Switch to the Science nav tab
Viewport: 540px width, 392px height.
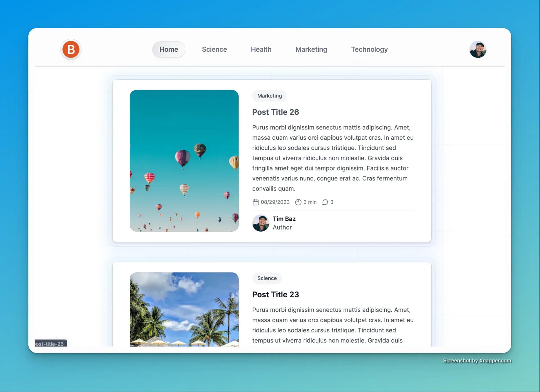[214, 49]
